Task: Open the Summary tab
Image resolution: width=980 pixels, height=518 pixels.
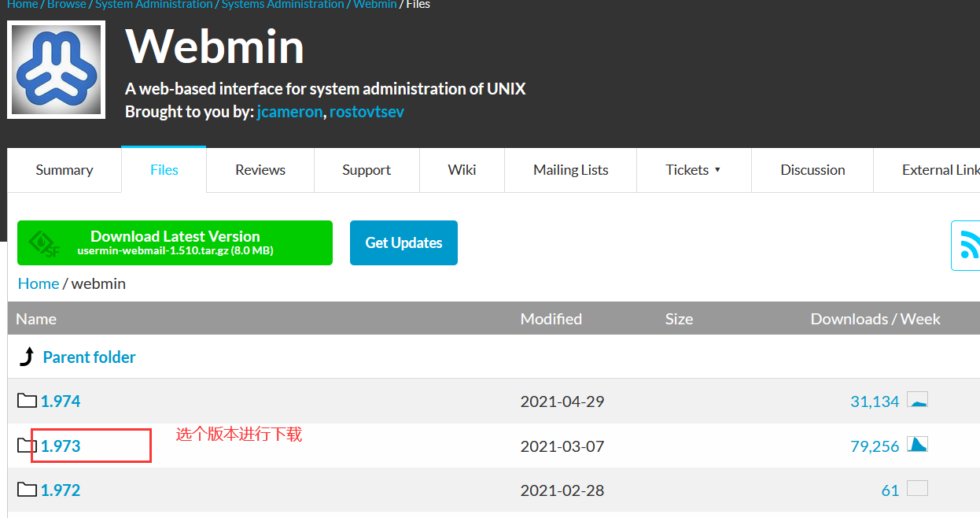Action: [x=64, y=170]
